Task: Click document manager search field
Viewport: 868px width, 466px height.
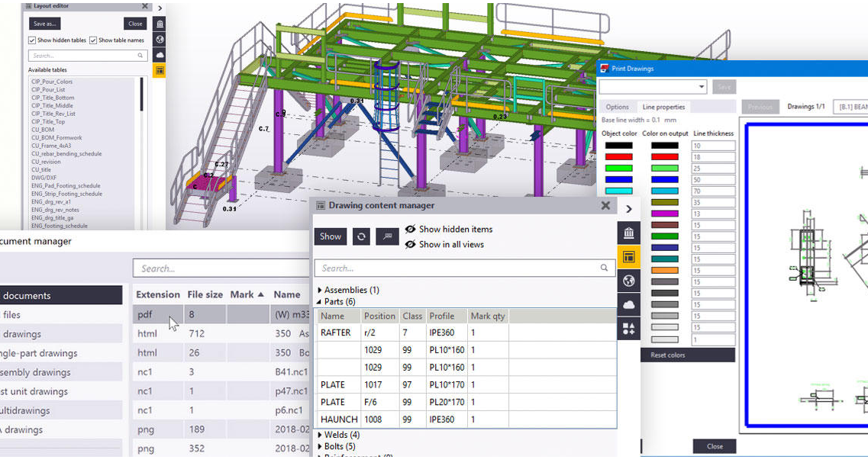Action: (221, 268)
